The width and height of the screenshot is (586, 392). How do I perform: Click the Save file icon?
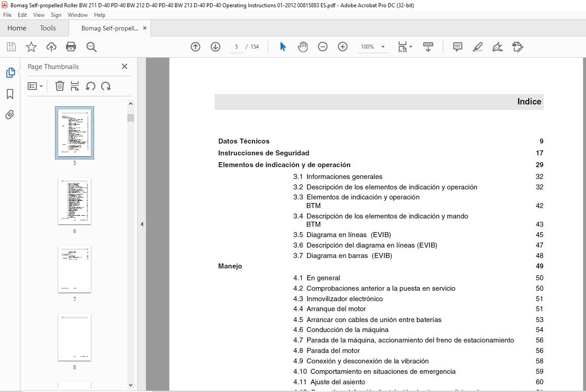[11, 47]
